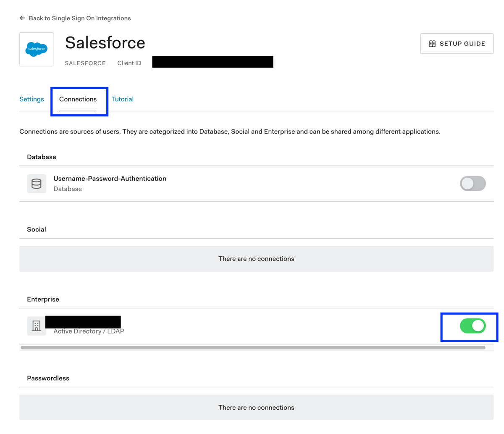Click the Active Directory / LDAP label
This screenshot has height=434, width=504.
tap(89, 331)
